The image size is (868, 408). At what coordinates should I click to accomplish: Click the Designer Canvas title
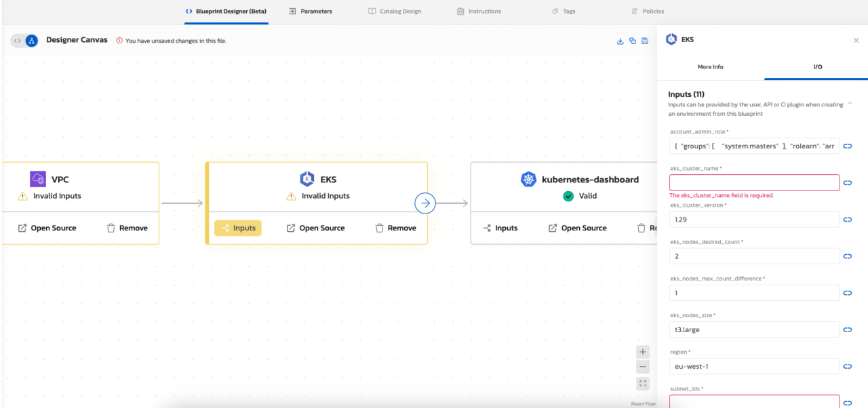point(77,40)
